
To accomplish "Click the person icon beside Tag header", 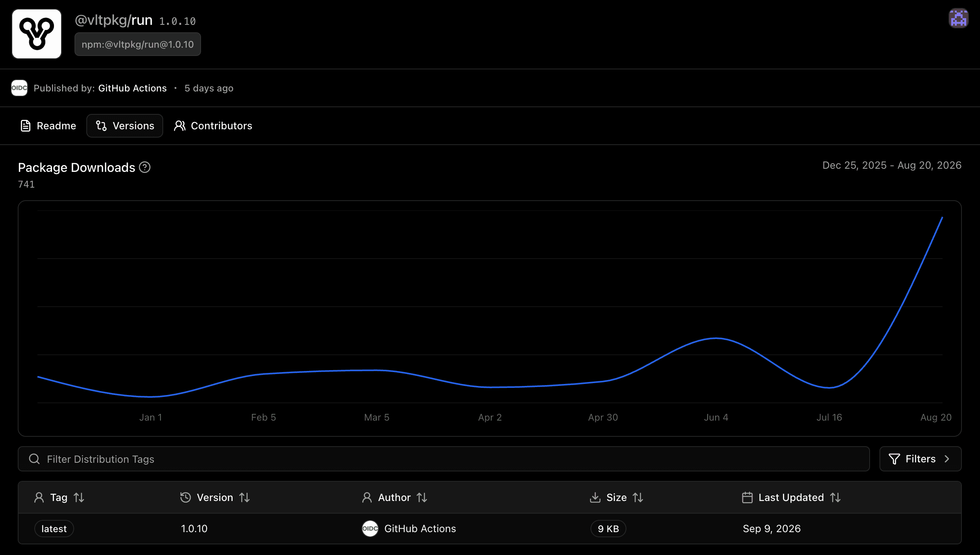I will pyautogui.click(x=39, y=497).
